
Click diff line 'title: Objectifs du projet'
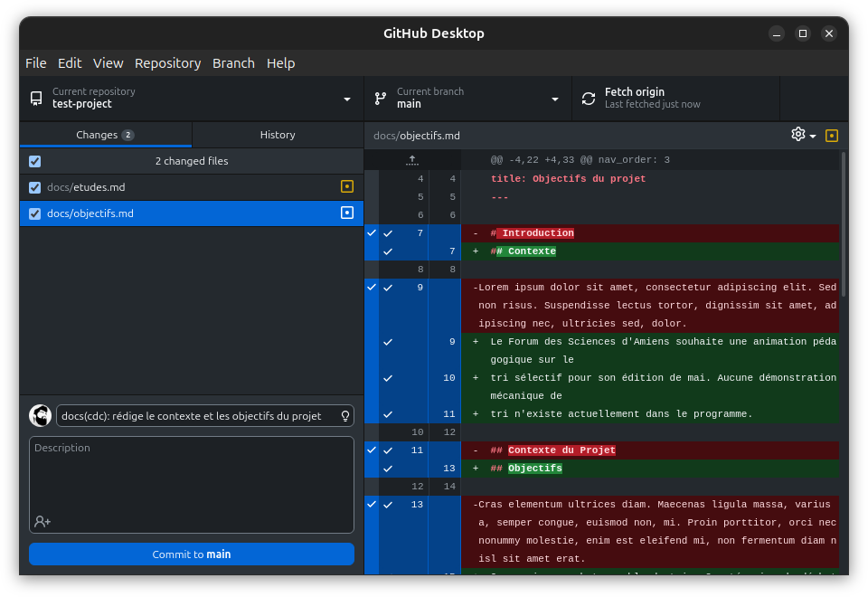click(568, 179)
